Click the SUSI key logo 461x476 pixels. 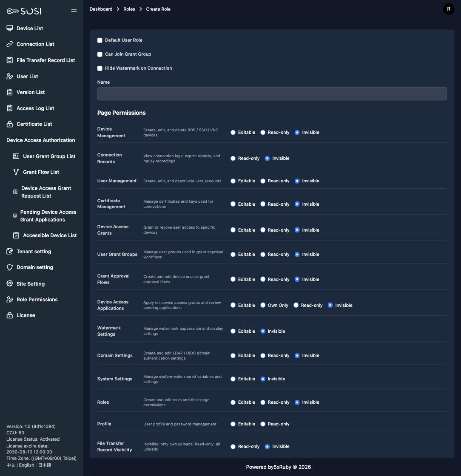pos(24,11)
